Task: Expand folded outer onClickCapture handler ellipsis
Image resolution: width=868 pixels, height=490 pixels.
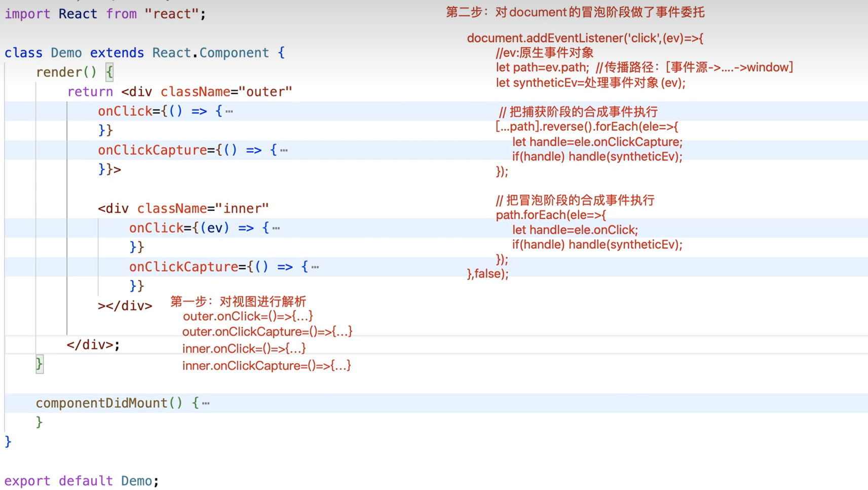Action: tap(284, 150)
